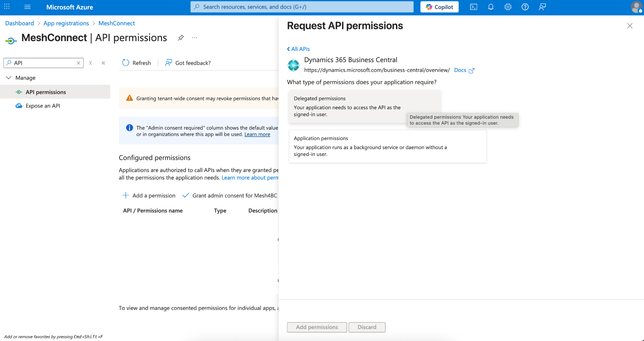
Task: Open Expose an API menu item
Action: pos(43,106)
